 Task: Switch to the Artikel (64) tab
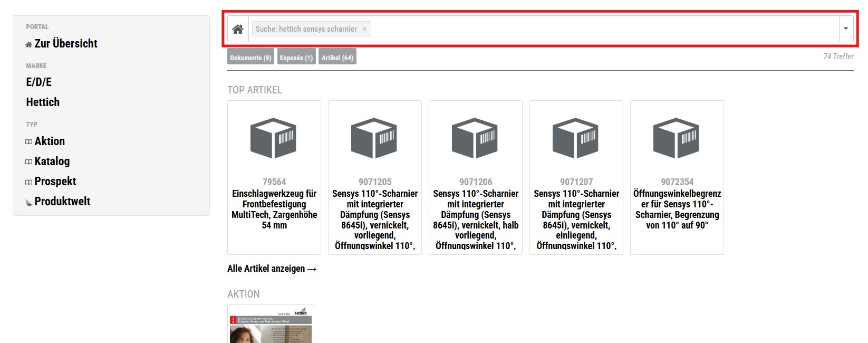pos(337,58)
